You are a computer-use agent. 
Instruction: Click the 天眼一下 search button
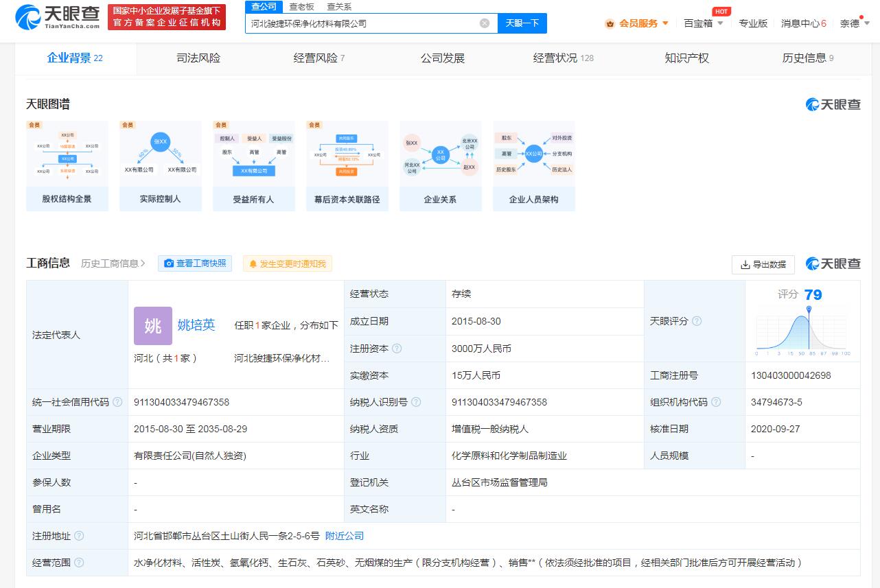pyautogui.click(x=522, y=23)
